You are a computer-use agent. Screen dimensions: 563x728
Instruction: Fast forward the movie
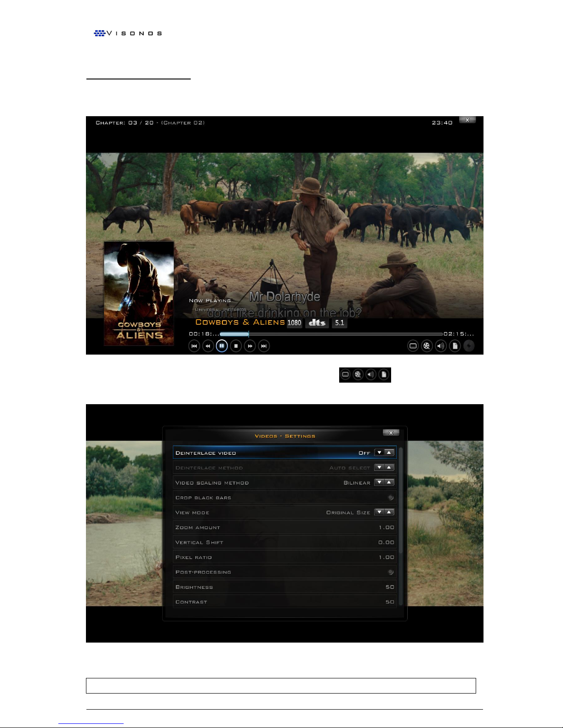coord(250,346)
